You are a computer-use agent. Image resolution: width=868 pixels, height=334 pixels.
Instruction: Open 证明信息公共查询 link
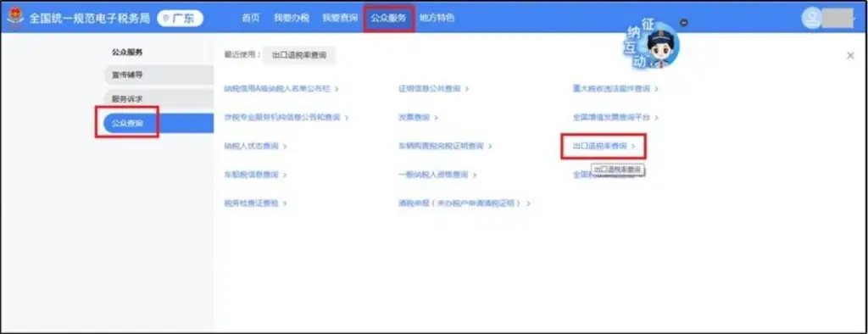tap(433, 89)
